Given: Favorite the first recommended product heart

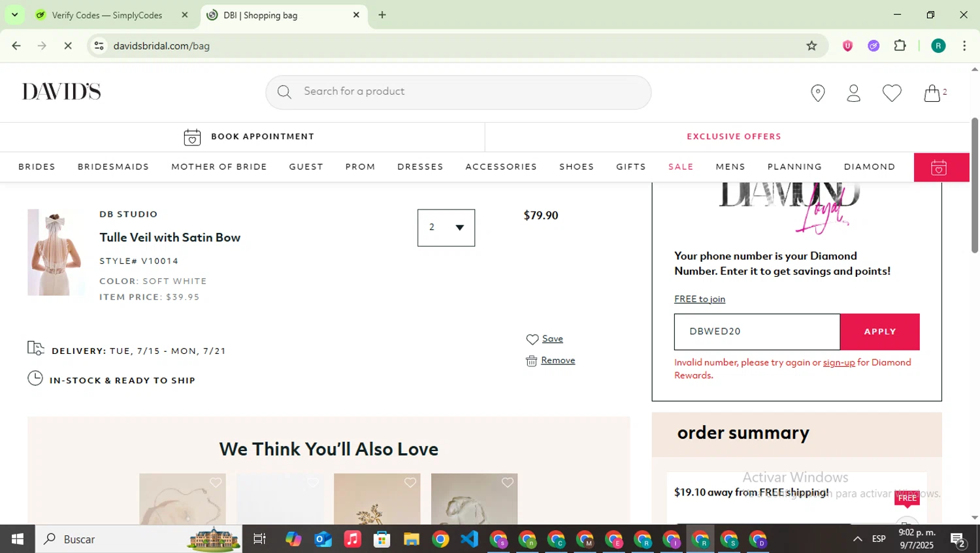Looking at the screenshot, I should click(x=216, y=482).
